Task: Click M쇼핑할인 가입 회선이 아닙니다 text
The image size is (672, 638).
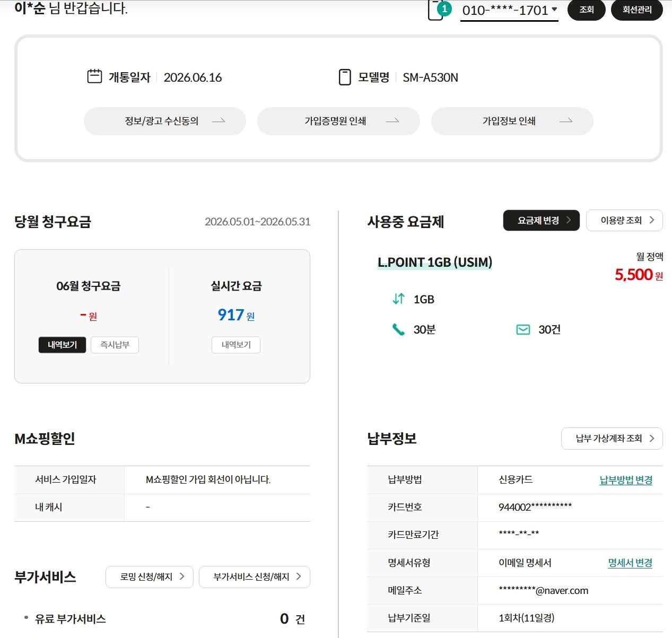Action: [208, 480]
